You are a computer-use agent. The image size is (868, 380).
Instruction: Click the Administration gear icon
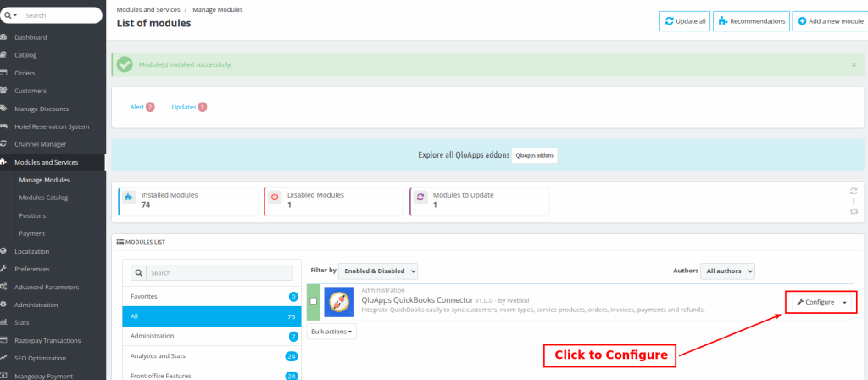click(x=3, y=305)
